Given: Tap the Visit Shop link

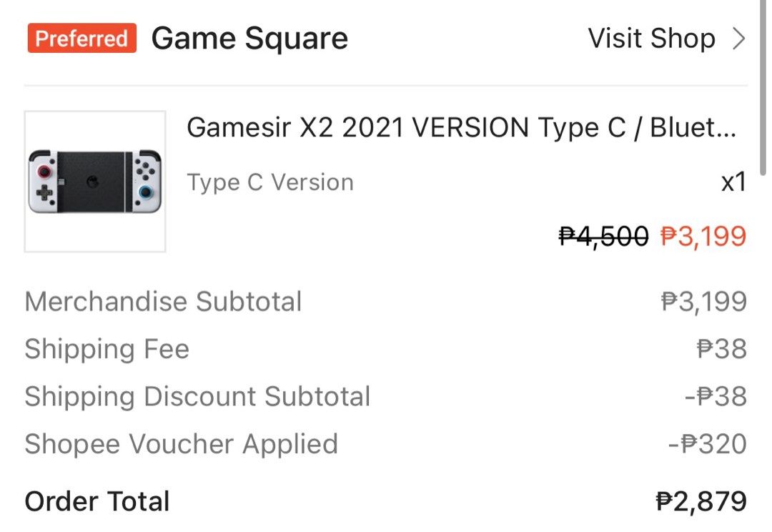Looking at the screenshot, I should click(x=651, y=39).
